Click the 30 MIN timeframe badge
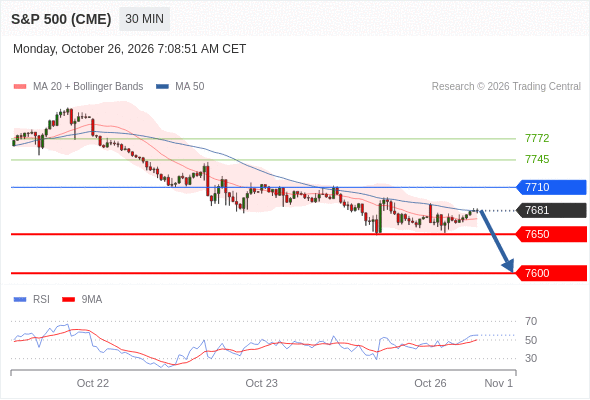 (x=144, y=19)
